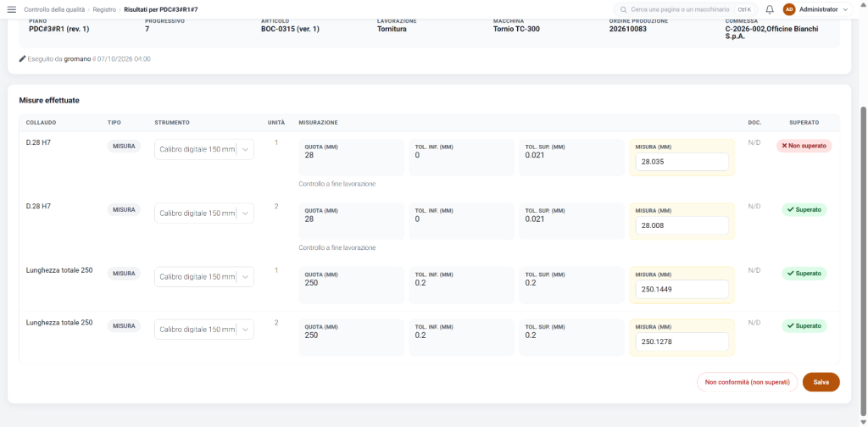Go to Controllo della qualità breadcrumb

[x=54, y=9]
